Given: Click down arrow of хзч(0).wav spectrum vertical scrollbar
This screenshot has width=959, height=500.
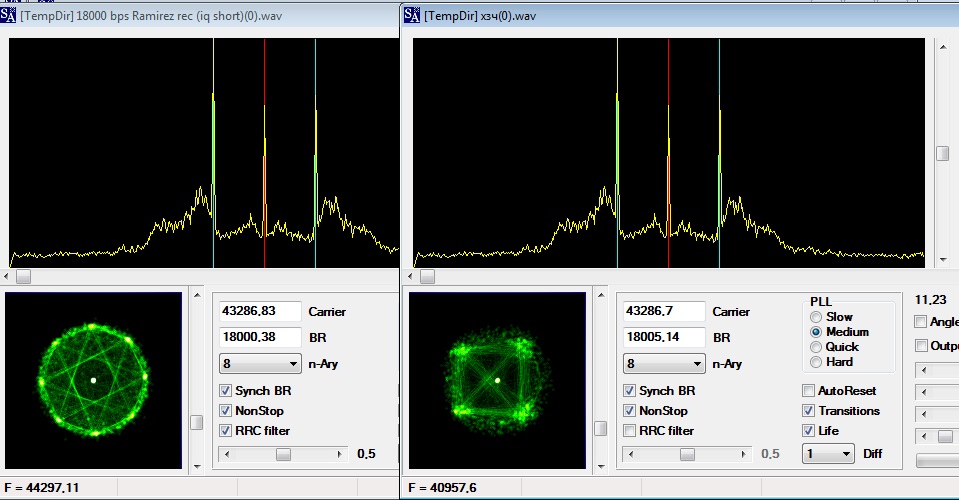Looking at the screenshot, I should coord(942,260).
